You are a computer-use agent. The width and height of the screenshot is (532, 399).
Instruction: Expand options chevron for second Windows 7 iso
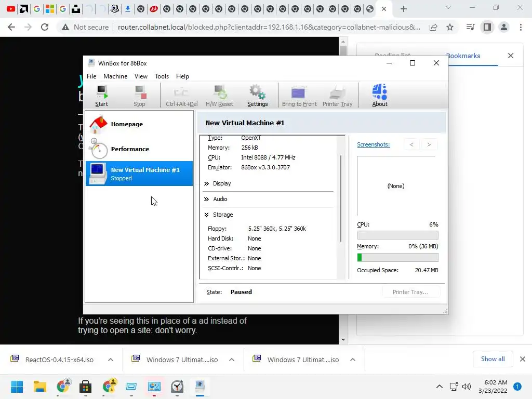click(x=353, y=360)
